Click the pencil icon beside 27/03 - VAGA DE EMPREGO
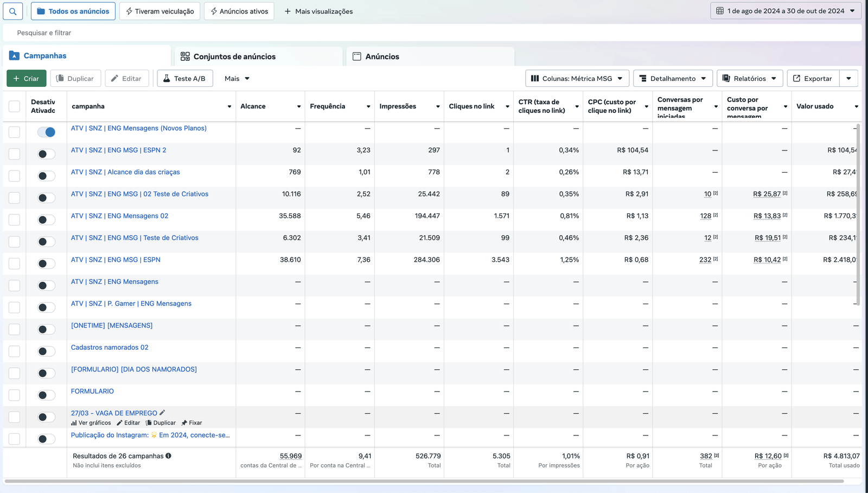This screenshot has width=868, height=493. coord(162,413)
